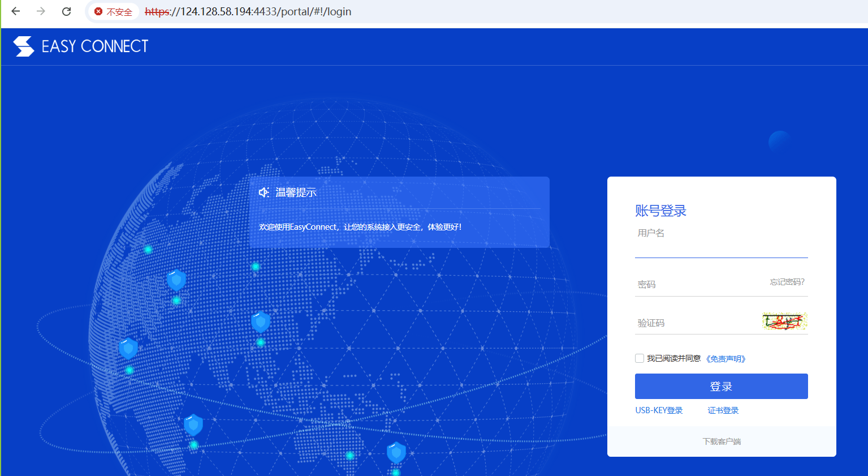Click the 登录 login button
This screenshot has height=476, width=868.
point(721,386)
